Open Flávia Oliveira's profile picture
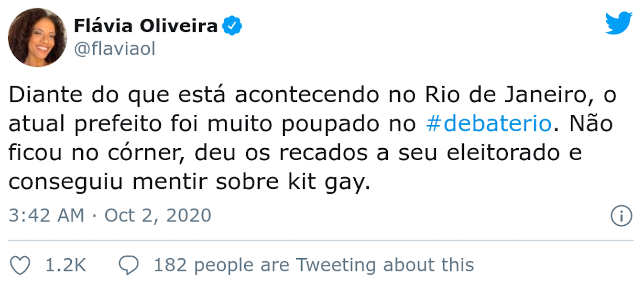The width and height of the screenshot is (644, 284). (x=37, y=37)
